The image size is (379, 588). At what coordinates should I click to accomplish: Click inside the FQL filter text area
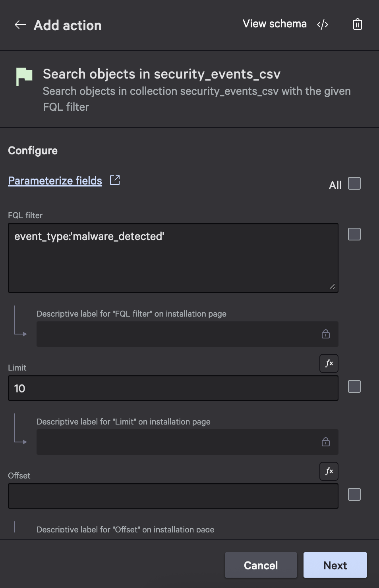click(x=173, y=257)
